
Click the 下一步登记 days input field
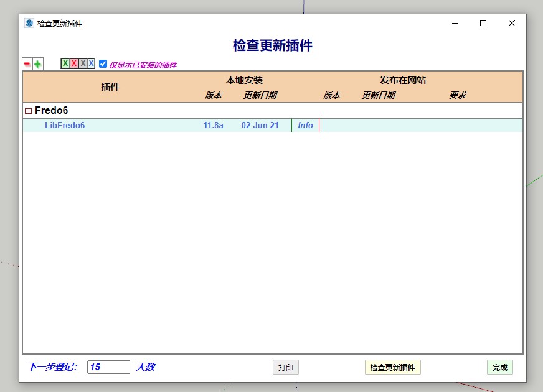pyautogui.click(x=108, y=367)
